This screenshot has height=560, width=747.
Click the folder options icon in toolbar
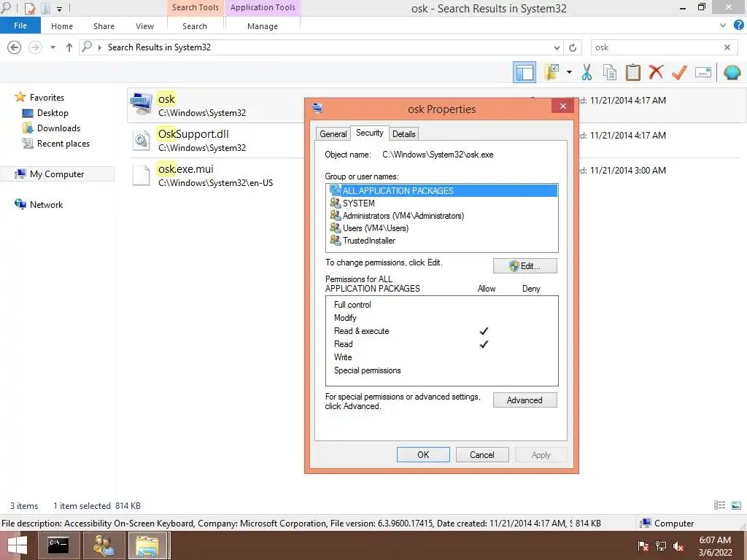(553, 72)
